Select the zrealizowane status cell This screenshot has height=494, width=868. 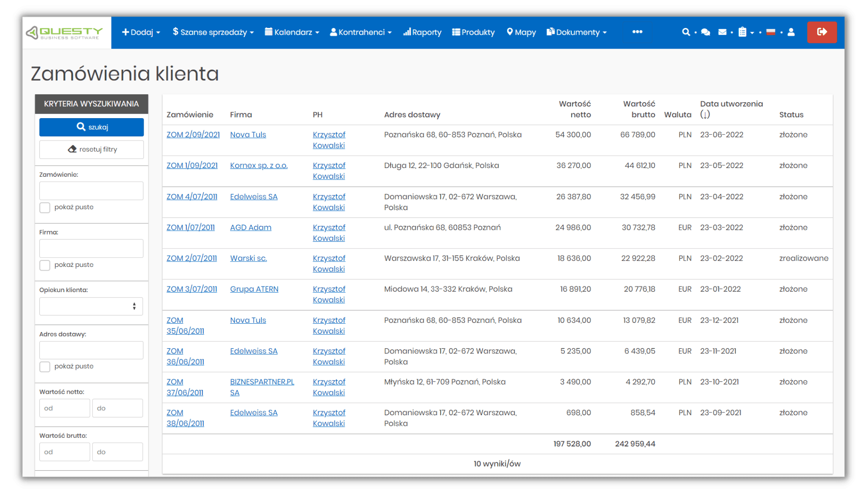(x=803, y=258)
